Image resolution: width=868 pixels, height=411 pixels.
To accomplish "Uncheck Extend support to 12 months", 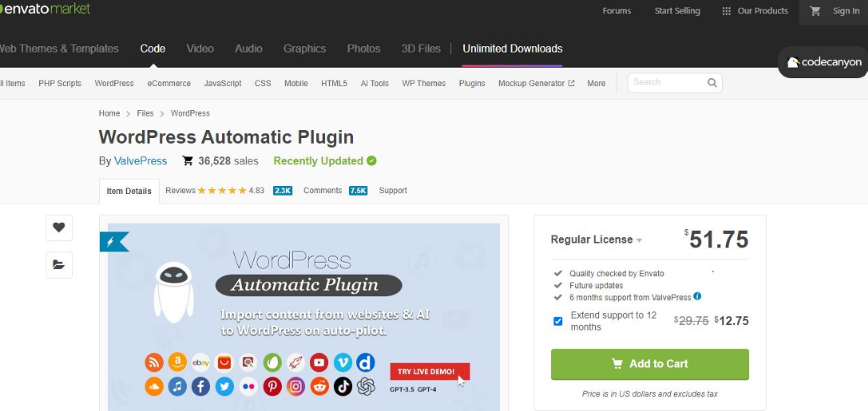I will (558, 321).
